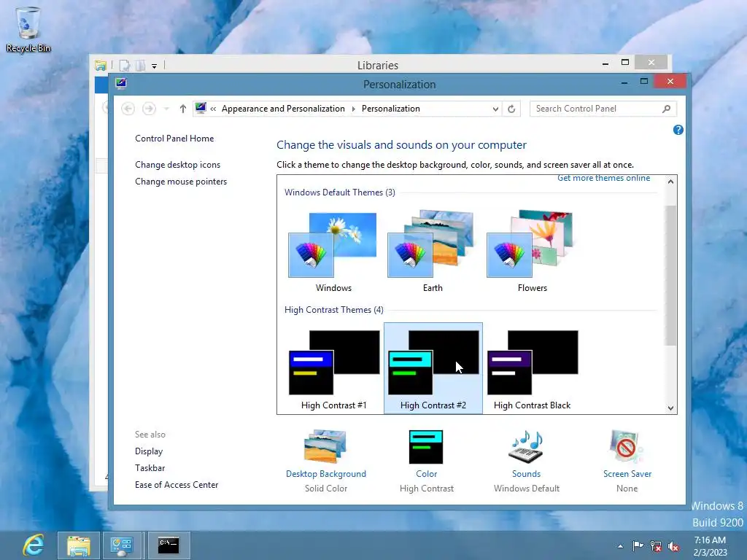Open the Desktop Background settings icon

click(325, 446)
